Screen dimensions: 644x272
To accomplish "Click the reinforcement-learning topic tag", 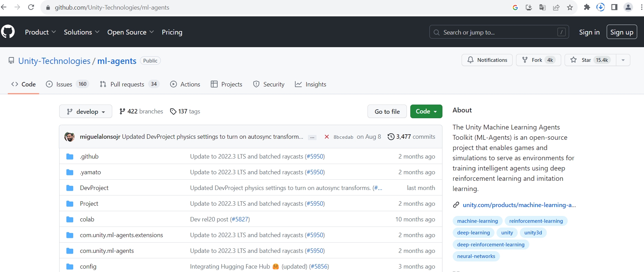I will point(536,221).
